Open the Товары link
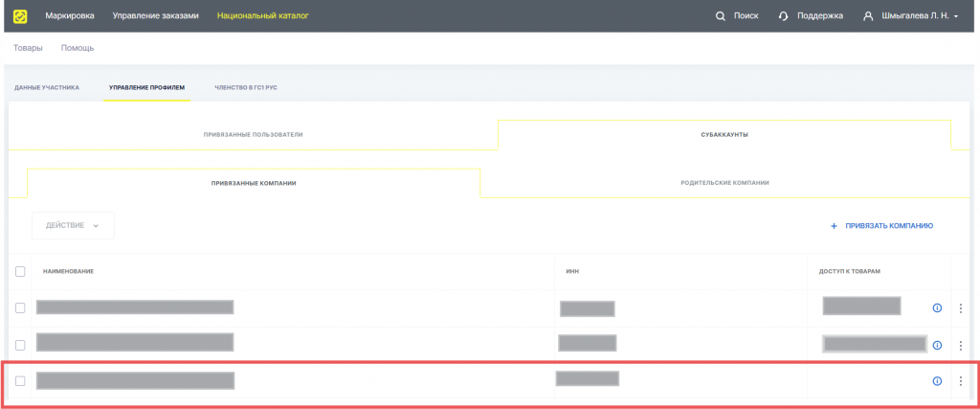Viewport: 980px width, 409px height. 28,48
